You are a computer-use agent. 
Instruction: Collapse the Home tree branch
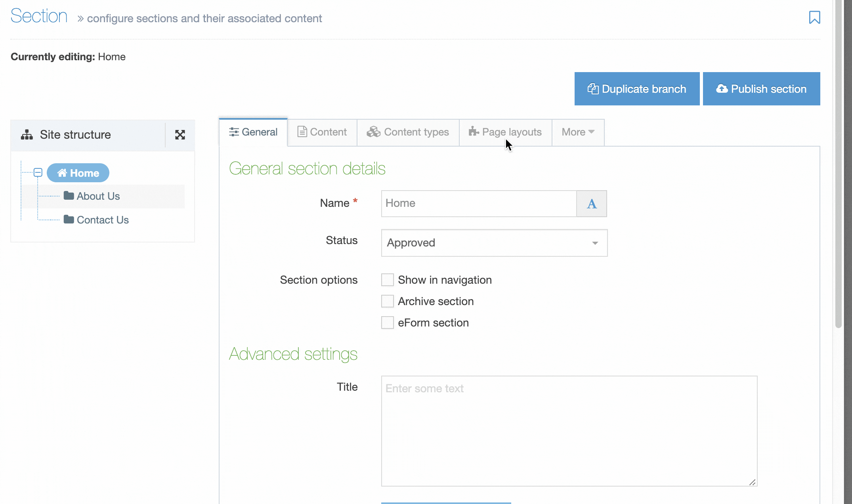click(x=38, y=172)
